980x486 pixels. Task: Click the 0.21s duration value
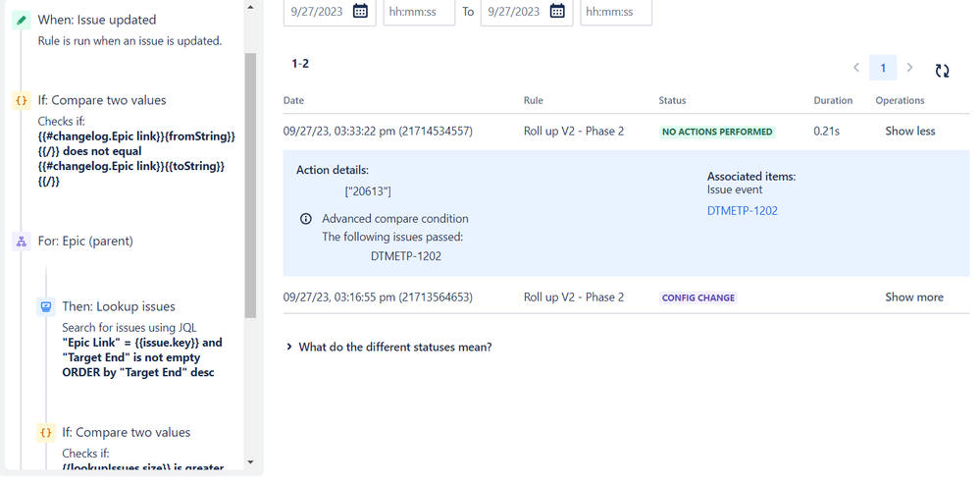point(826,132)
